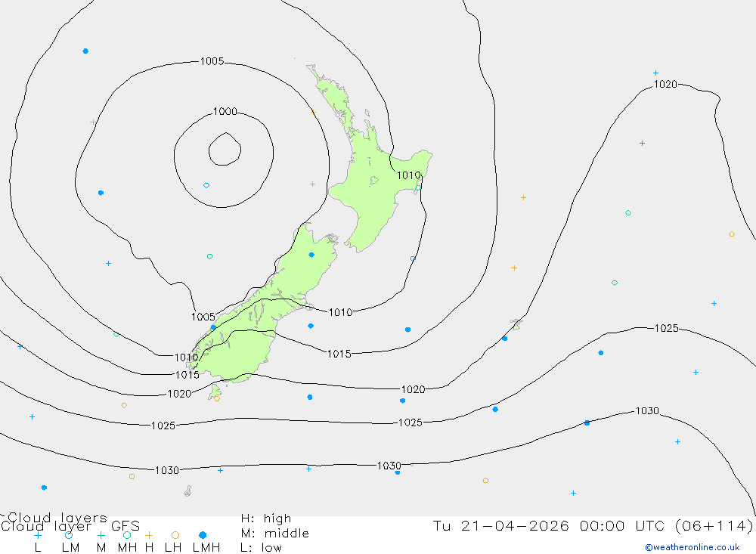Click the green plus M legend symbol

click(101, 535)
